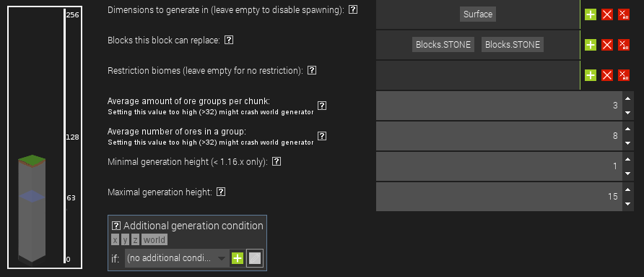644x277 pixels.
Task: Remove selected dimension using red X
Action: click(607, 14)
